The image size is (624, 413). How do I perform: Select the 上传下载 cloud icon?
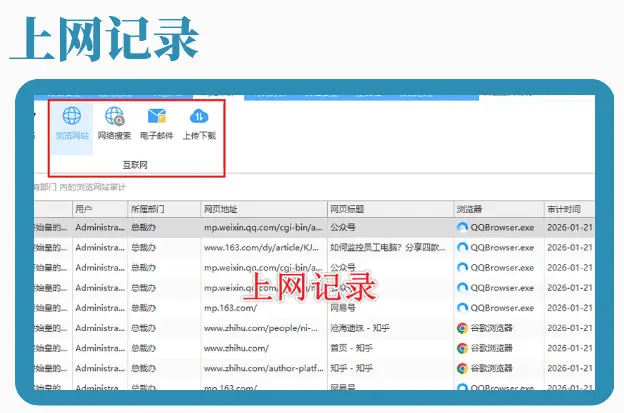pos(199,116)
